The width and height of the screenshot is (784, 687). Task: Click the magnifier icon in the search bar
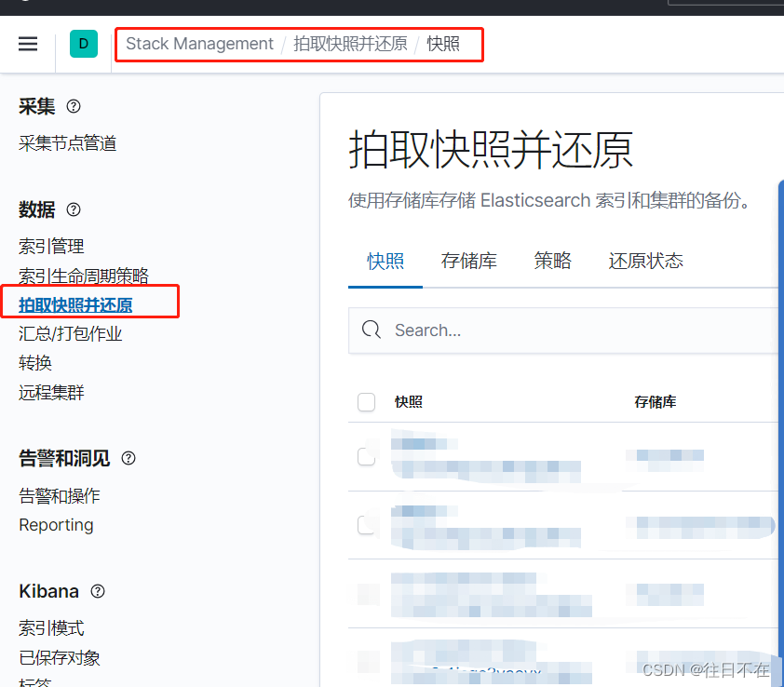click(x=372, y=330)
